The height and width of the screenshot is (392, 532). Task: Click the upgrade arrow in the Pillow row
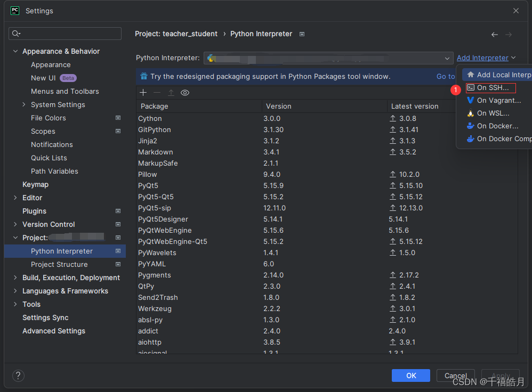click(x=393, y=174)
